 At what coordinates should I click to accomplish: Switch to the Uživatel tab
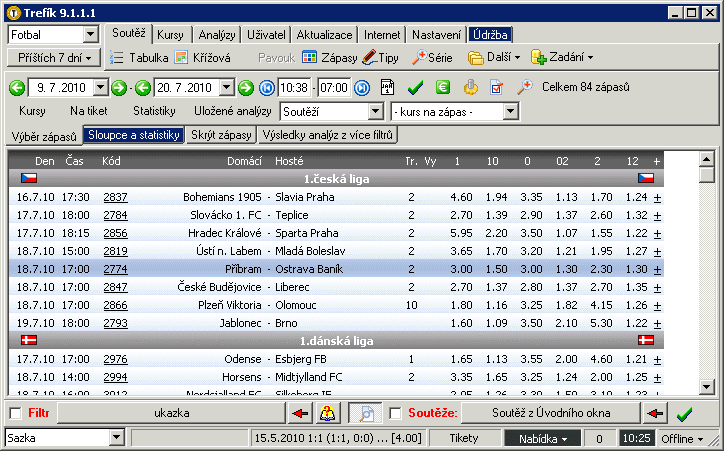coord(266,35)
